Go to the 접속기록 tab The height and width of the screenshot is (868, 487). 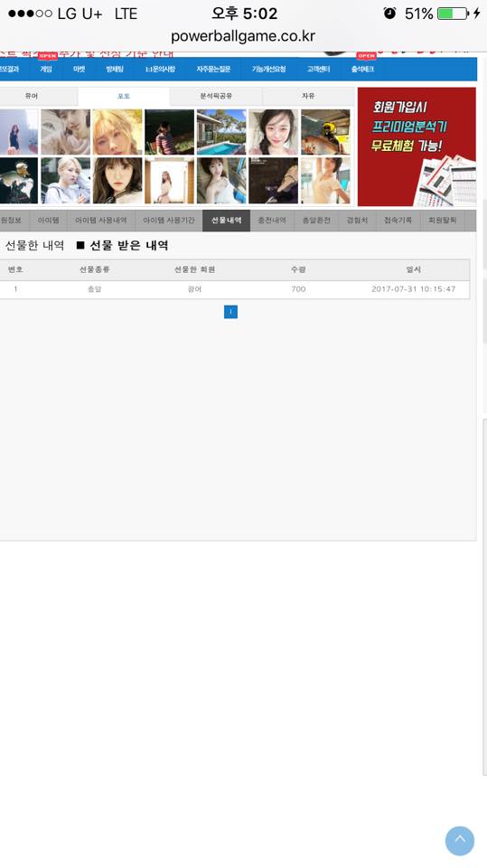[398, 221]
